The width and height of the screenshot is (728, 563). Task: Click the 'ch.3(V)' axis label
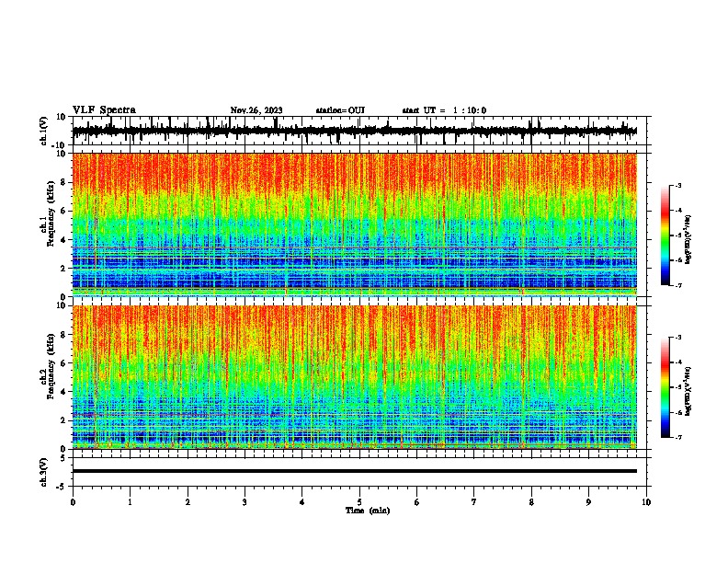pos(44,472)
